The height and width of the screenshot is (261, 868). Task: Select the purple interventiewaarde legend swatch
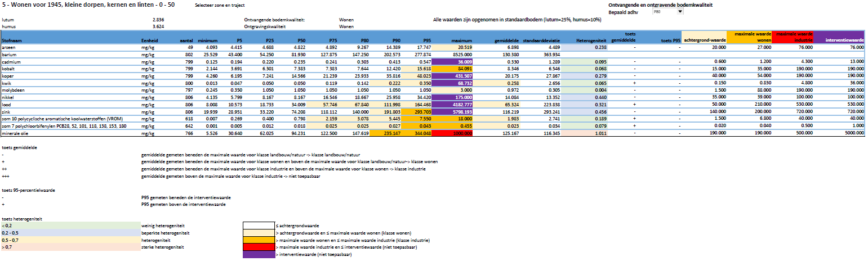pyautogui.click(x=257, y=254)
